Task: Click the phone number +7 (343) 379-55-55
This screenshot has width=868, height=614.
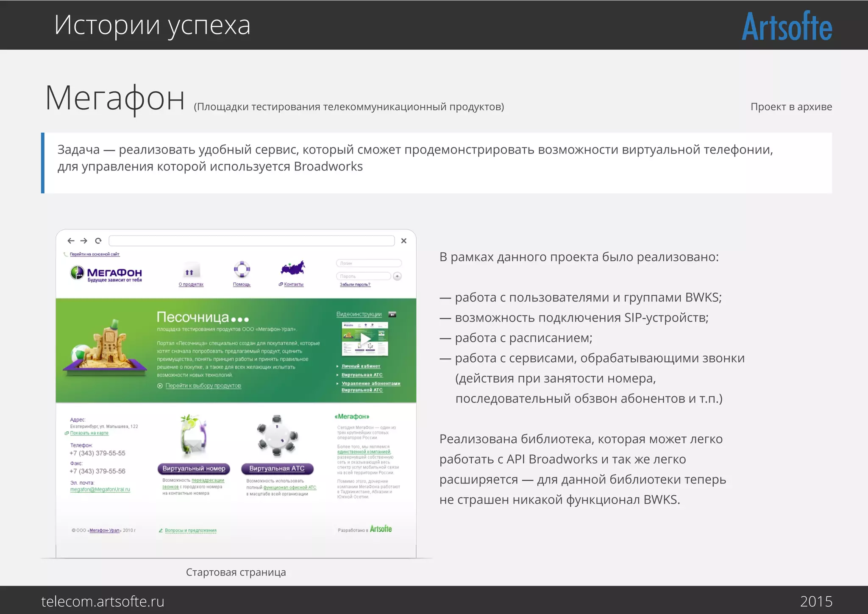Action: tap(97, 453)
